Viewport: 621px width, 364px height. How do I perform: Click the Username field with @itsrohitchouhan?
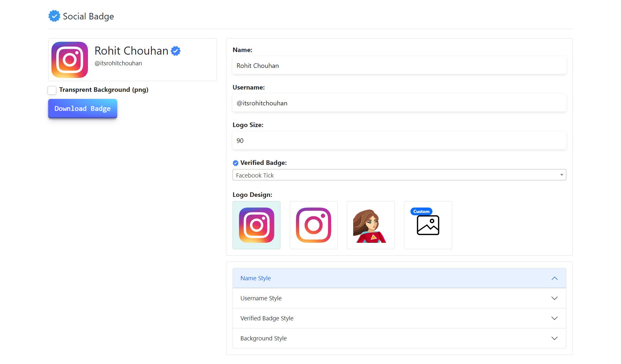click(x=399, y=103)
